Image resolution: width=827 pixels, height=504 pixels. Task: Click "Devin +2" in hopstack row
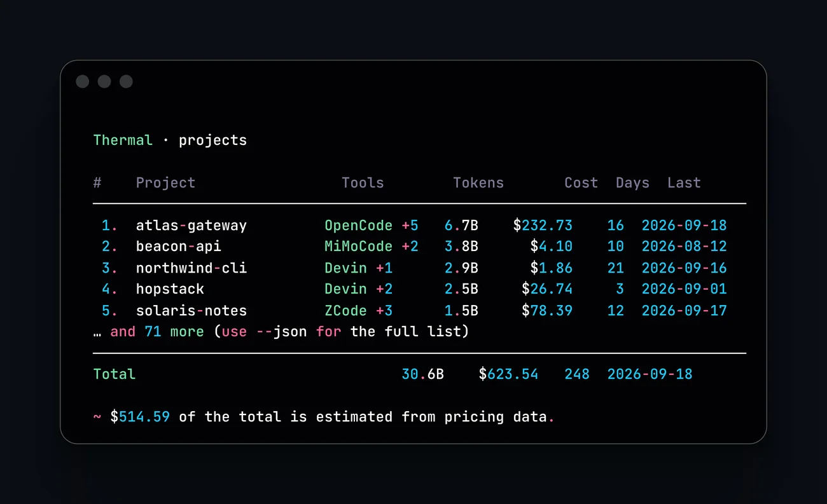[359, 289]
